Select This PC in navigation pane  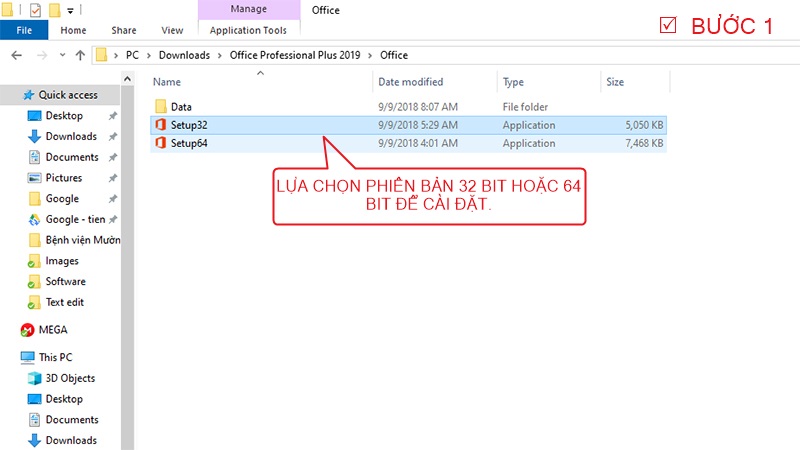(x=56, y=357)
